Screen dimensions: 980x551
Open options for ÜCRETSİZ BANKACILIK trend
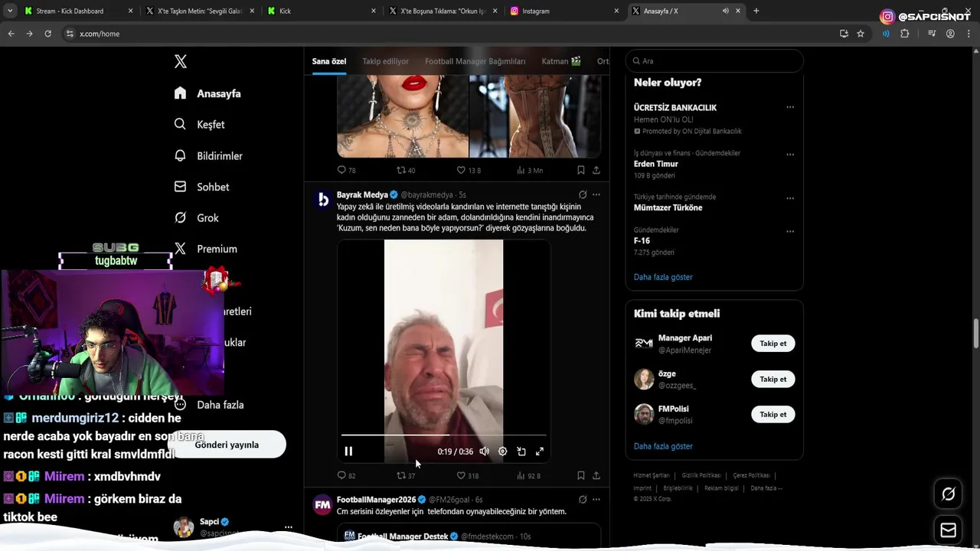[x=790, y=107]
